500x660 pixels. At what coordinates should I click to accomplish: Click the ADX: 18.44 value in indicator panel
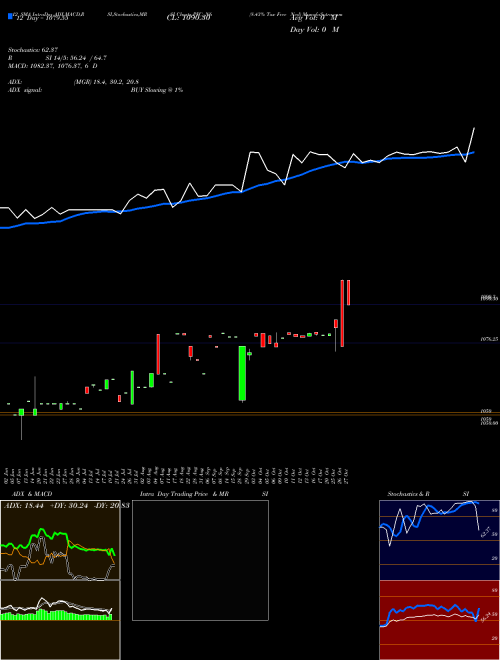coord(24,506)
